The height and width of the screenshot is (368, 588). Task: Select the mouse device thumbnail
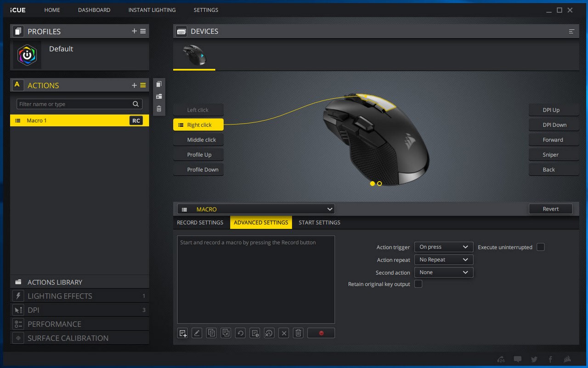pos(194,55)
